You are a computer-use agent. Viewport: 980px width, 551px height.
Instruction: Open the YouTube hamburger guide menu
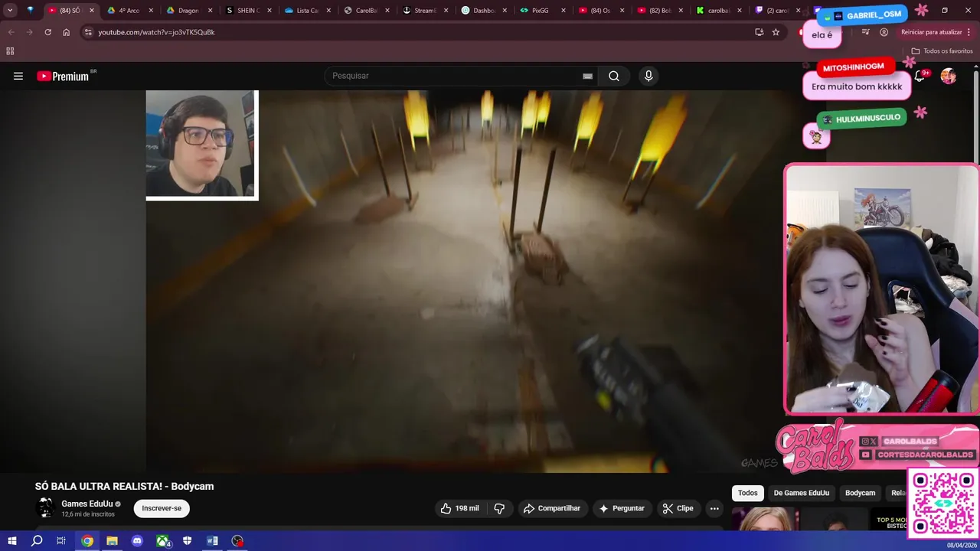point(18,76)
